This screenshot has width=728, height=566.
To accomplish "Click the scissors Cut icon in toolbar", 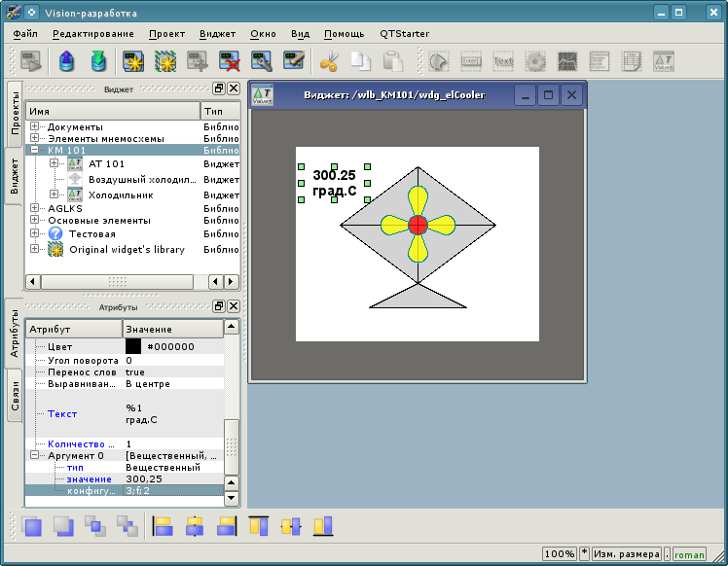I will tap(328, 62).
